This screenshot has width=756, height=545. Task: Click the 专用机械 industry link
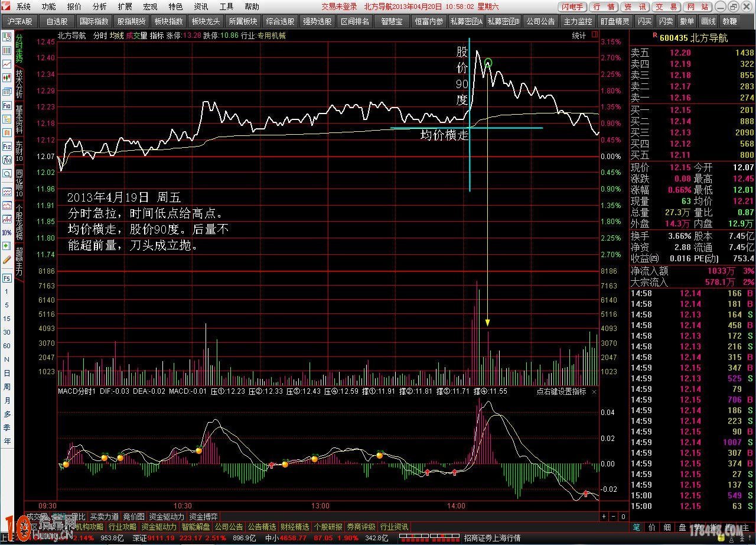(x=272, y=35)
